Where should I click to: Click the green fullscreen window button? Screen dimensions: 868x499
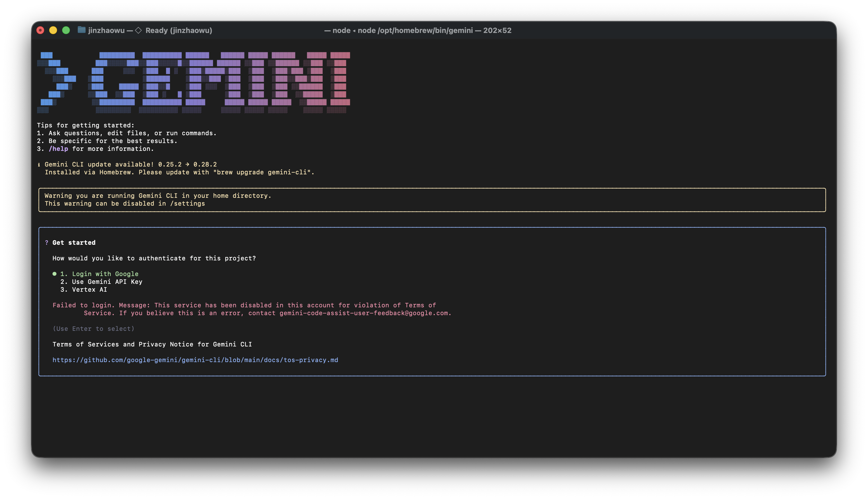pyautogui.click(x=66, y=30)
